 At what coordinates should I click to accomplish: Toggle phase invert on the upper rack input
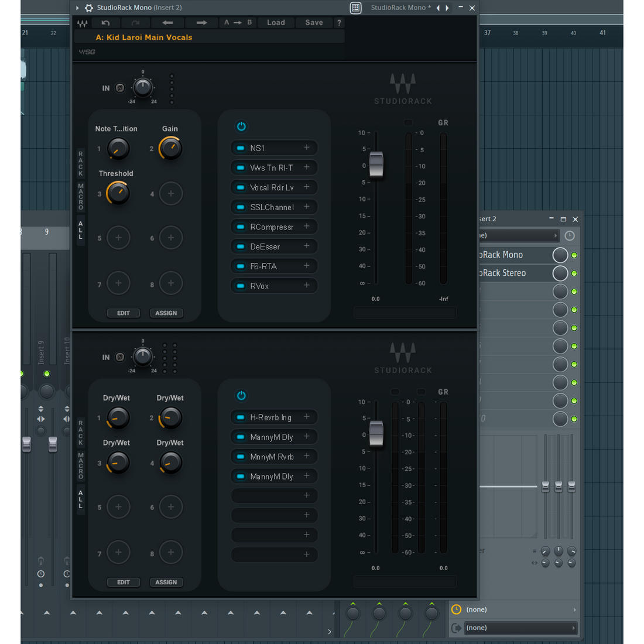click(x=119, y=88)
